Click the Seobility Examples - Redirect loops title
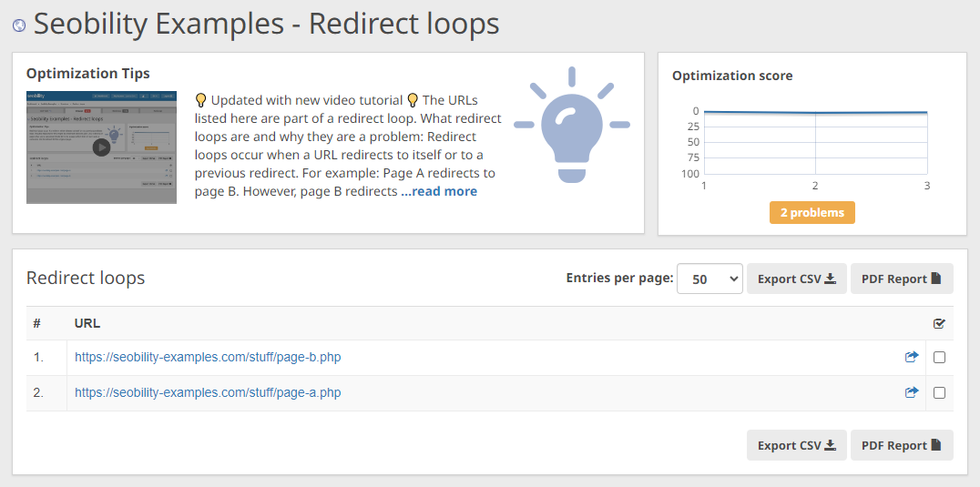The width and height of the screenshot is (980, 487). [266, 25]
